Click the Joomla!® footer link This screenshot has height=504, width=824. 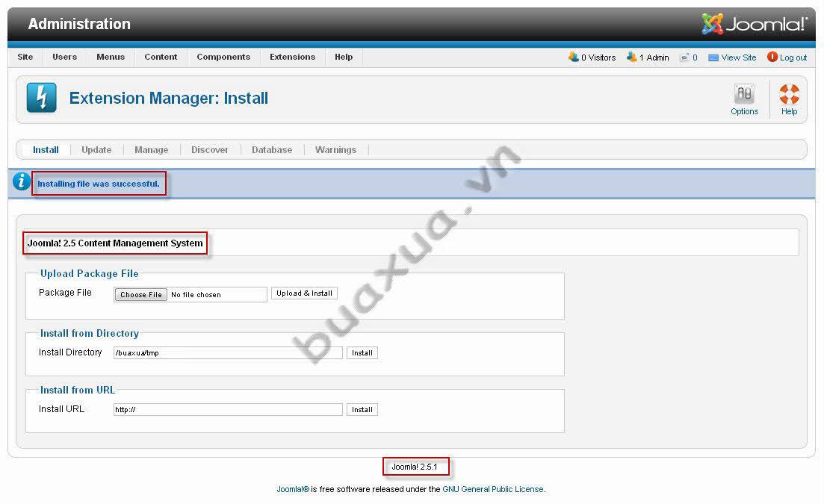pyautogui.click(x=293, y=489)
